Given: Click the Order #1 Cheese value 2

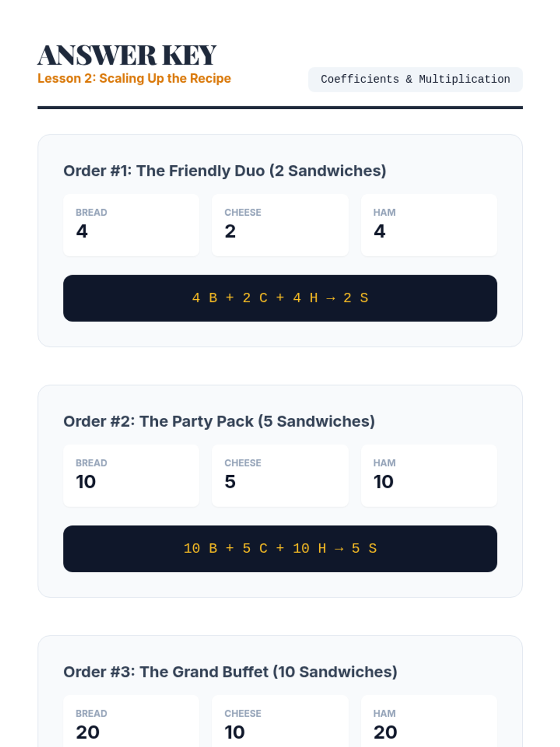Looking at the screenshot, I should [x=230, y=231].
